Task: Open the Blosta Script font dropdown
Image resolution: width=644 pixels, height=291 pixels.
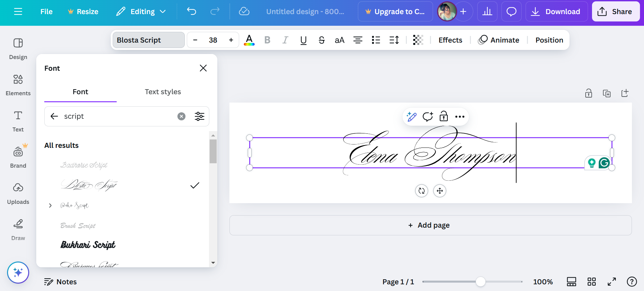Action: point(149,40)
